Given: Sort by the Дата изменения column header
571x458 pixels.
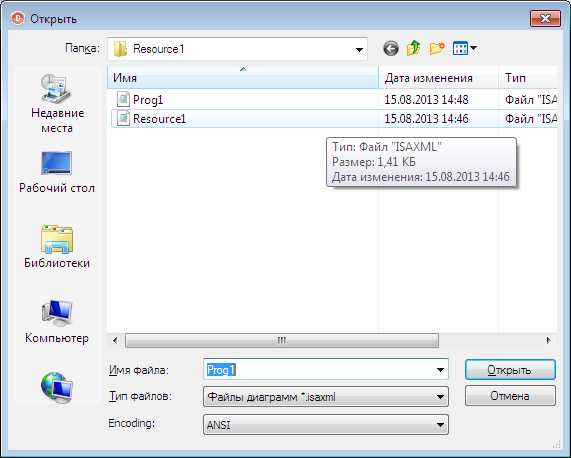Looking at the screenshot, I should (x=438, y=78).
